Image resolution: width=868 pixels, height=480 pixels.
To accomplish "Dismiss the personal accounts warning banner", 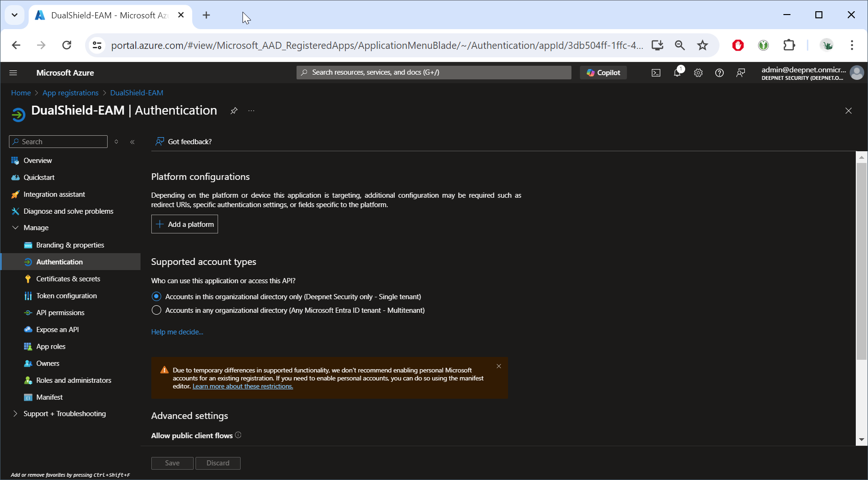I will point(499,366).
